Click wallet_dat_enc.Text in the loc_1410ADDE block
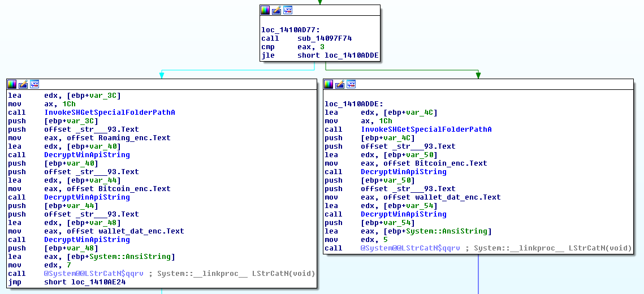Image resolution: width=644 pixels, height=294 pixels. [458, 197]
